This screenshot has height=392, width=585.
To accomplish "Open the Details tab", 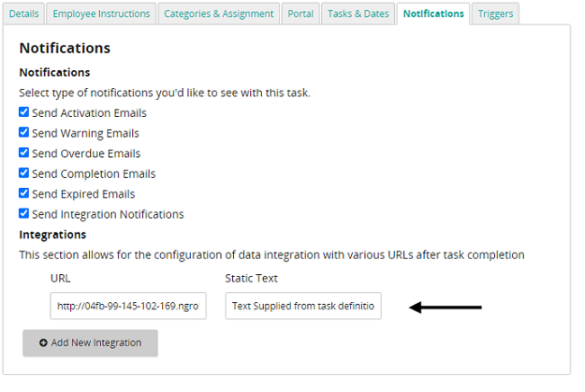I will pos(24,13).
